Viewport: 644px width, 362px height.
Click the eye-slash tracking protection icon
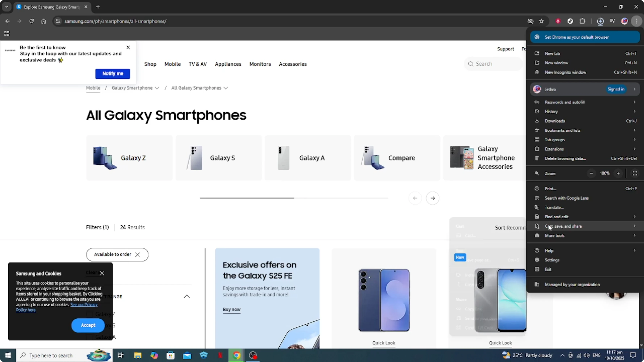[x=530, y=21]
